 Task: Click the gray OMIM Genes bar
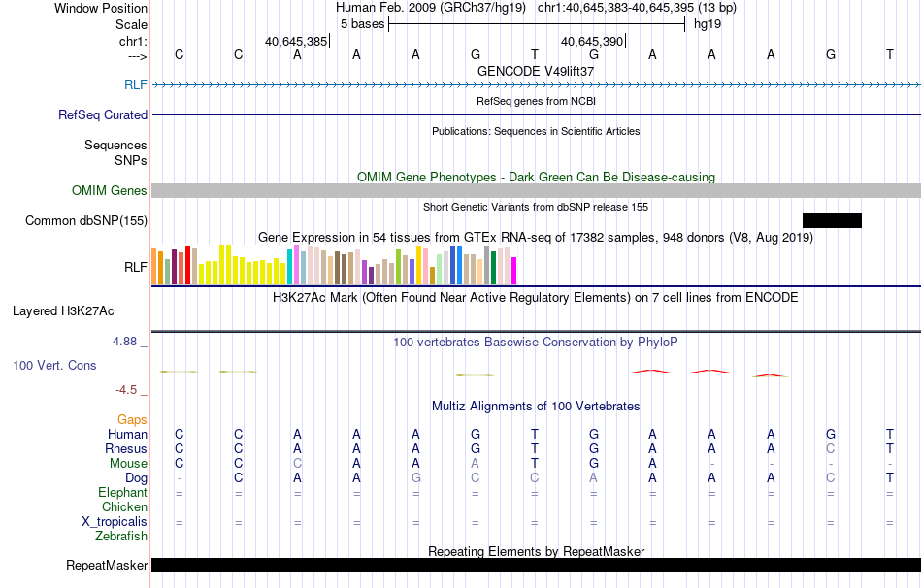537,190
